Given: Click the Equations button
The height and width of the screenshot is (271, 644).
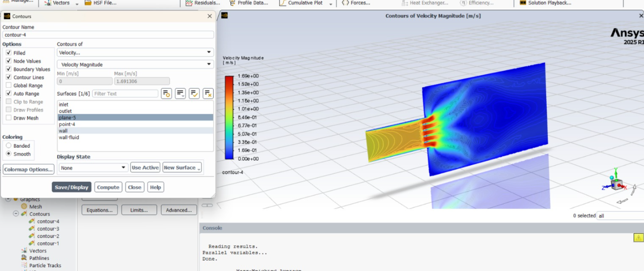Looking at the screenshot, I should pos(99,210).
